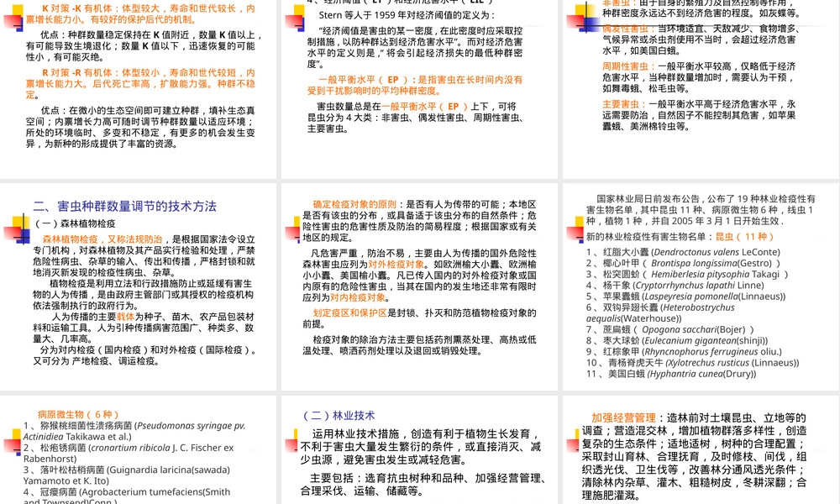840x504 pixels.
Task: Open the slide with Stern's 1959 definition
Action: coord(419,89)
